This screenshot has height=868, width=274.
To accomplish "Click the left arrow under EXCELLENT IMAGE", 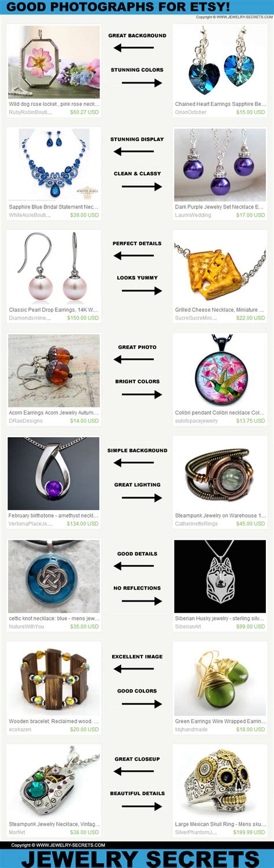I will point(134,669).
